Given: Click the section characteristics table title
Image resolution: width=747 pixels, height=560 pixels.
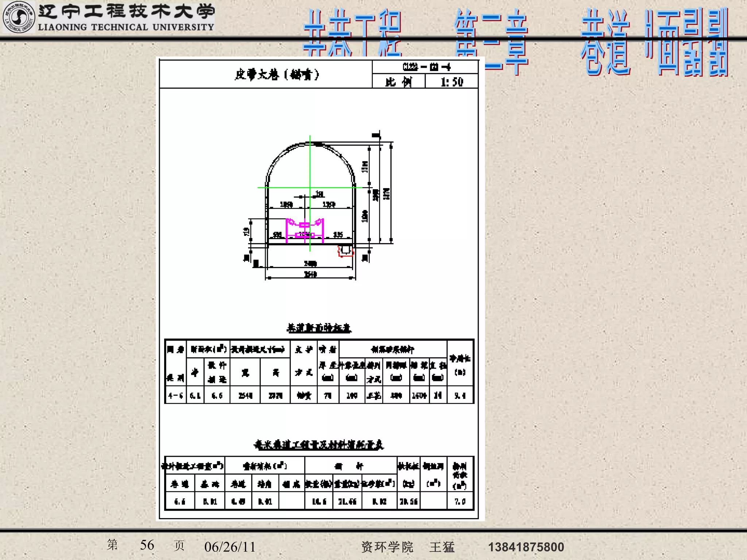Looking at the screenshot, I should (319, 328).
